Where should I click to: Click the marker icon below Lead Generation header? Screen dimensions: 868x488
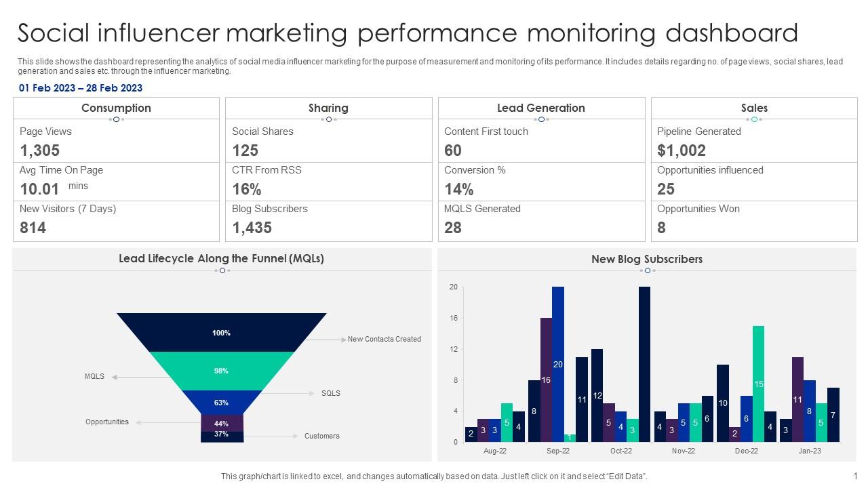541,119
